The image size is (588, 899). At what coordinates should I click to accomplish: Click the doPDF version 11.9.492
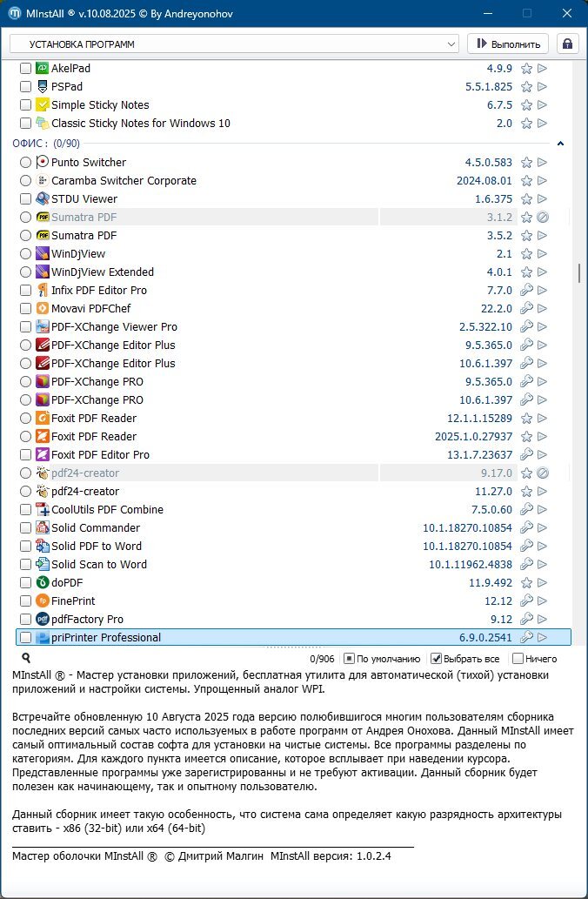[491, 582]
